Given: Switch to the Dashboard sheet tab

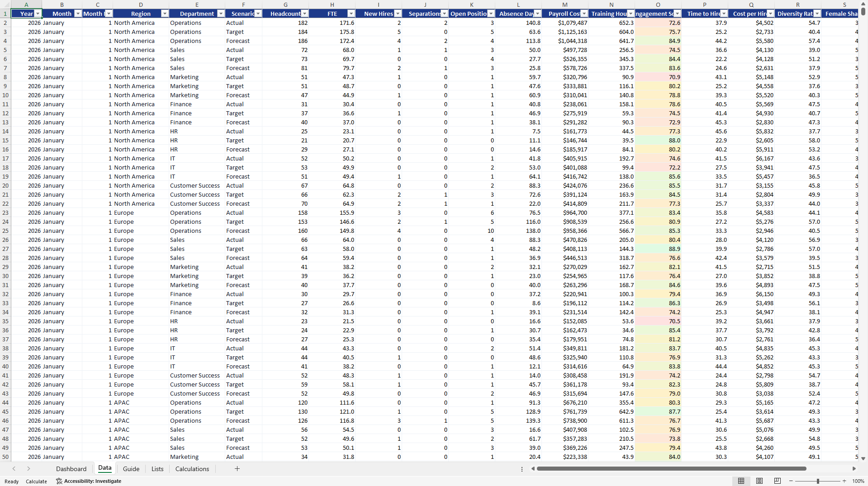Looking at the screenshot, I should (71, 469).
